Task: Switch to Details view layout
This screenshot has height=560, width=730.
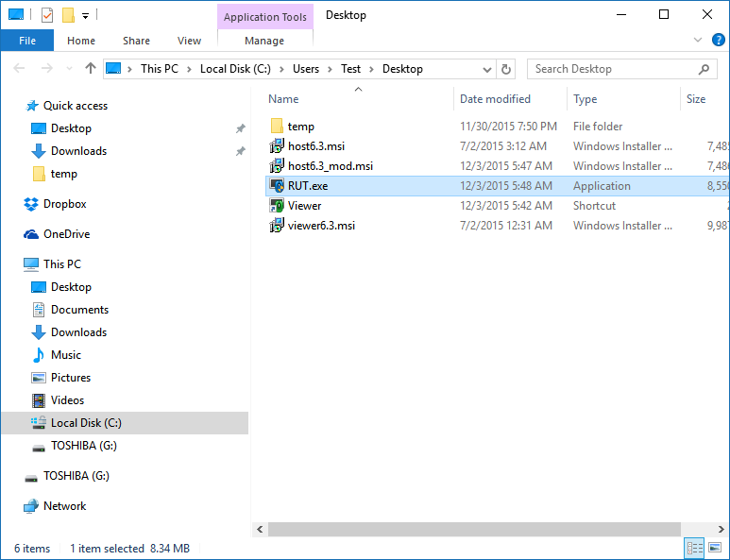Action: click(x=694, y=548)
